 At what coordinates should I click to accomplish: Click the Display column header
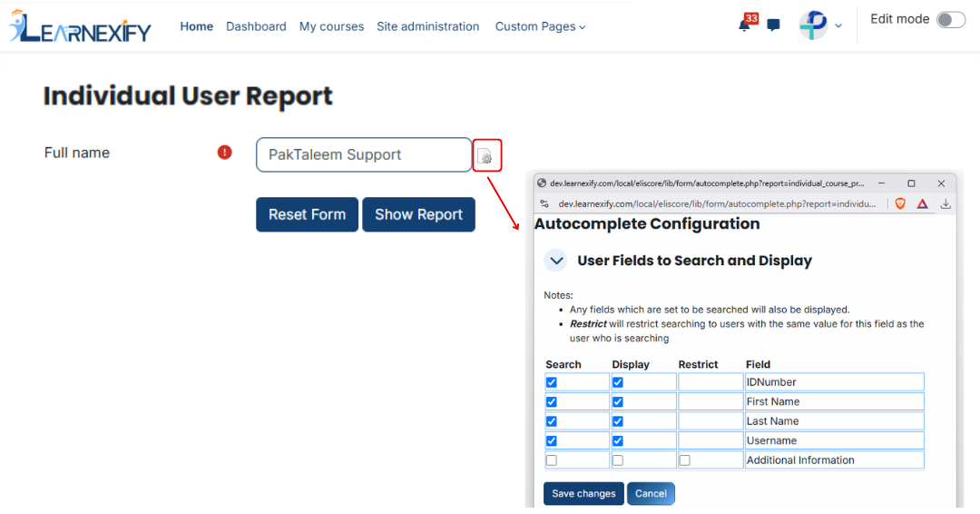(x=631, y=364)
